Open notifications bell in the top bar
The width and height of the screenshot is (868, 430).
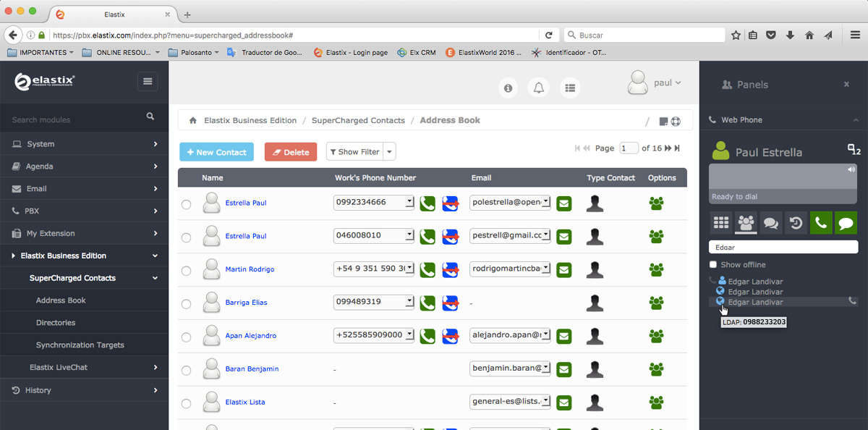[x=539, y=88]
